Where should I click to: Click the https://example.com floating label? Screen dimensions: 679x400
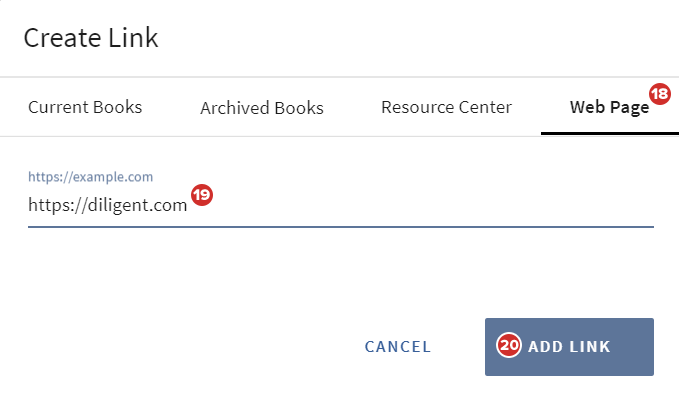click(90, 177)
